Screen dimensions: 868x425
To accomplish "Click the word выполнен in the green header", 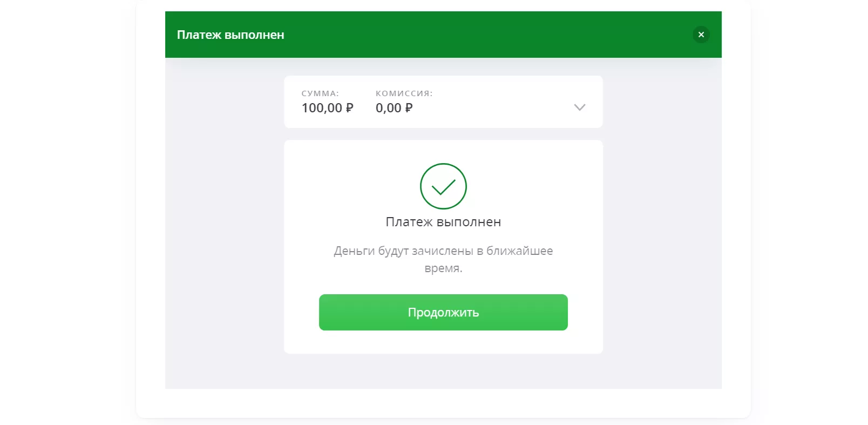I will 254,35.
